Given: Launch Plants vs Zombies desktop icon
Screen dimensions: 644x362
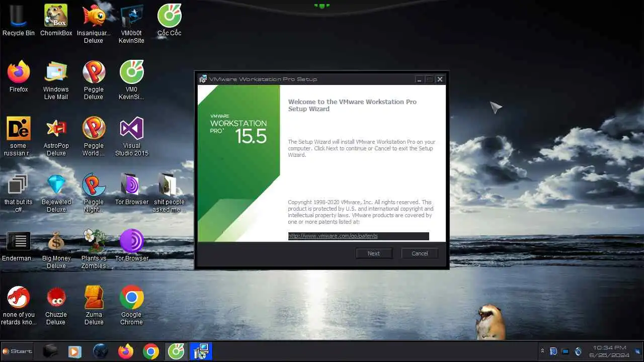Looking at the screenshot, I should point(94,249).
